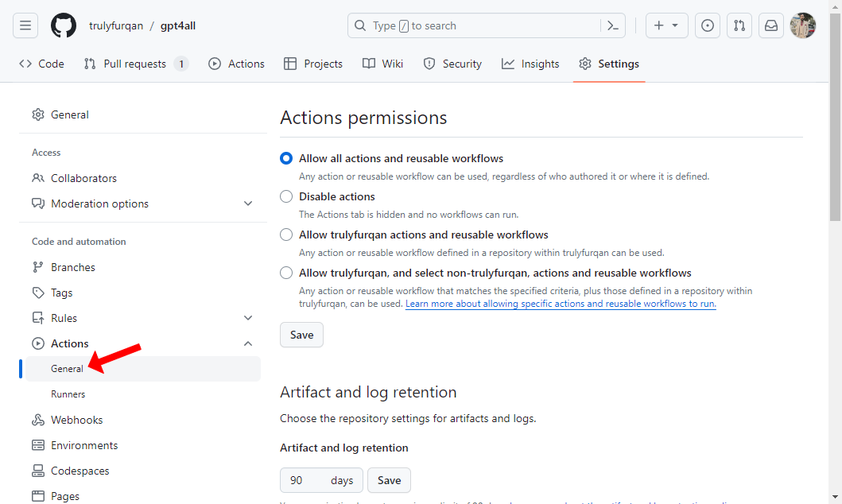Switch to the Pull requests tab
Viewport: 842px width, 504px height.
(135, 64)
